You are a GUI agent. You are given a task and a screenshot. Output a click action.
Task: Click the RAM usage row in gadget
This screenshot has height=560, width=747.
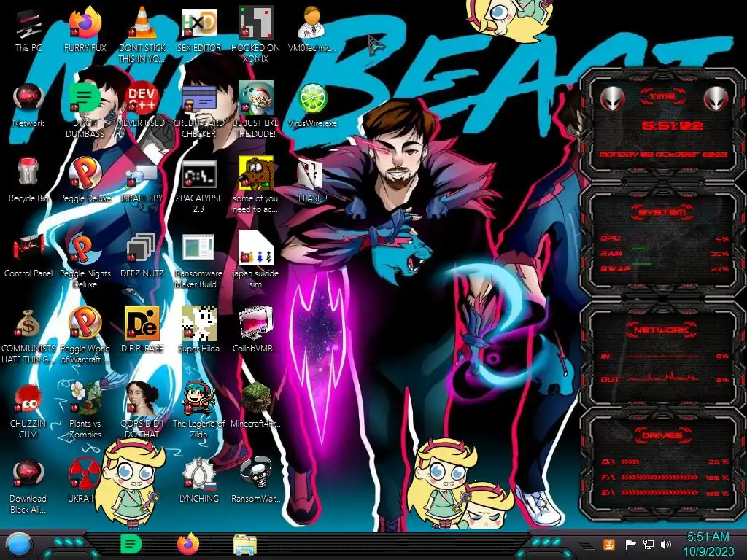point(665,254)
